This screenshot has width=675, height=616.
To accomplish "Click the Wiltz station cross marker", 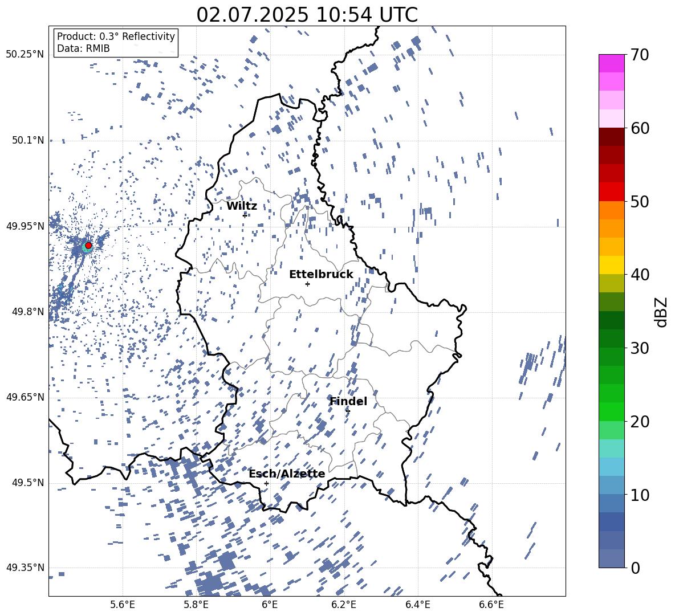I will tap(245, 215).
